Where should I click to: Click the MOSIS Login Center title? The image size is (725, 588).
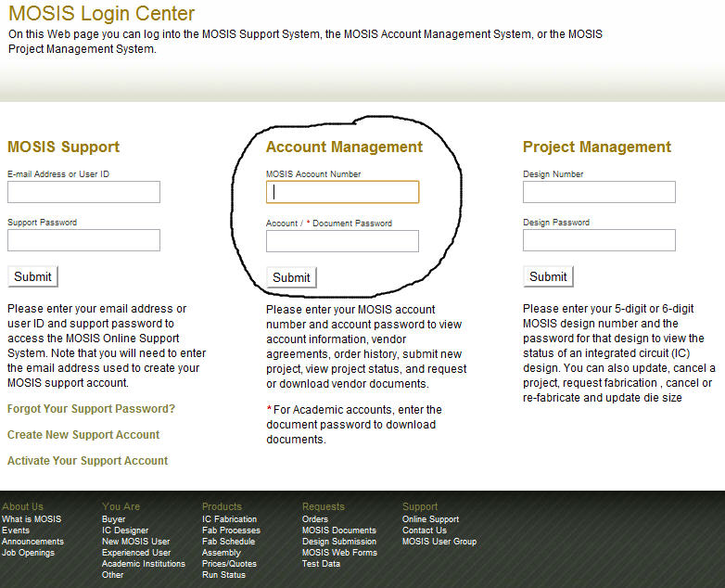pyautogui.click(x=102, y=13)
